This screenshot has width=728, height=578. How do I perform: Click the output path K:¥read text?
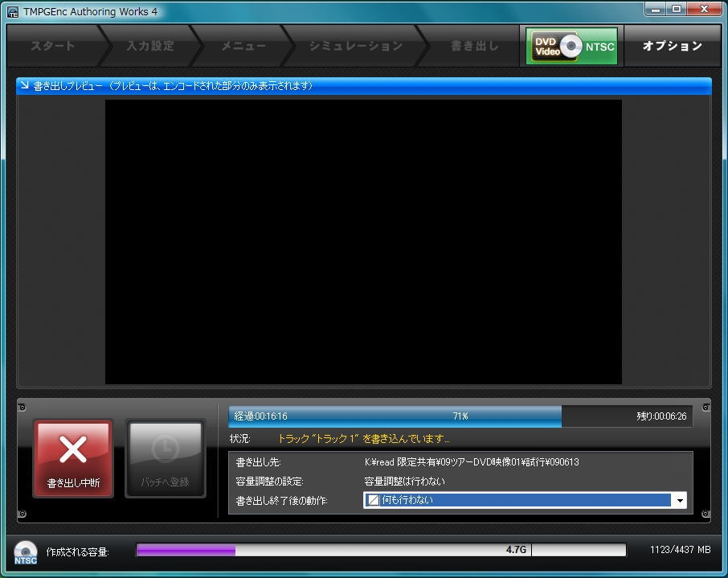[x=472, y=462]
